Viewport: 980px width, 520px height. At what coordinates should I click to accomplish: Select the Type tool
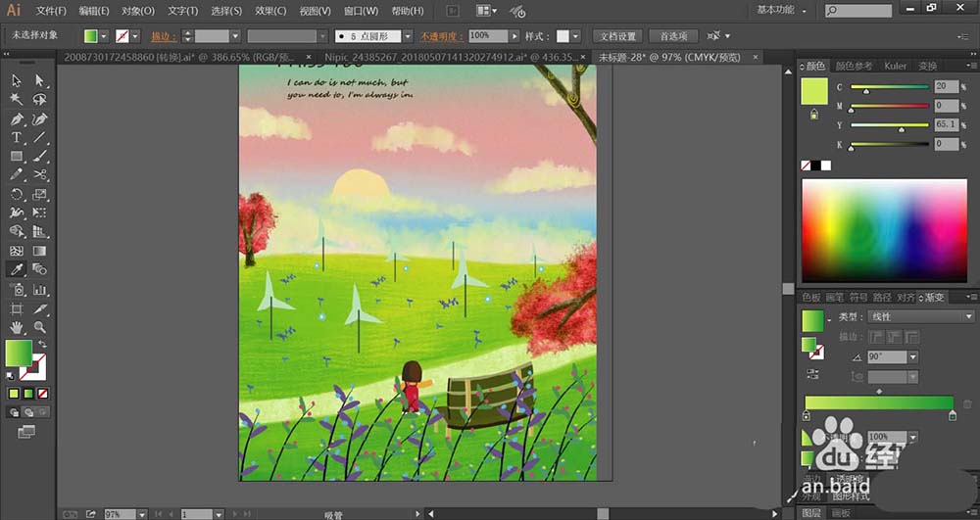(17, 137)
